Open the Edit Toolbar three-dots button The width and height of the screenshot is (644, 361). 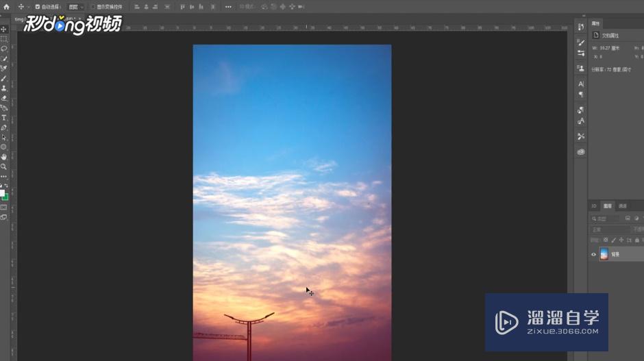pos(3,177)
